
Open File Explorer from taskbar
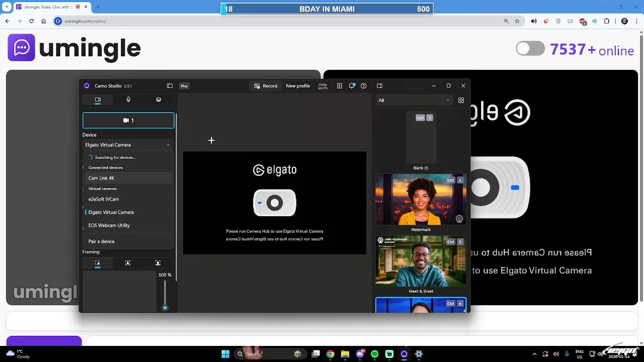click(x=345, y=354)
